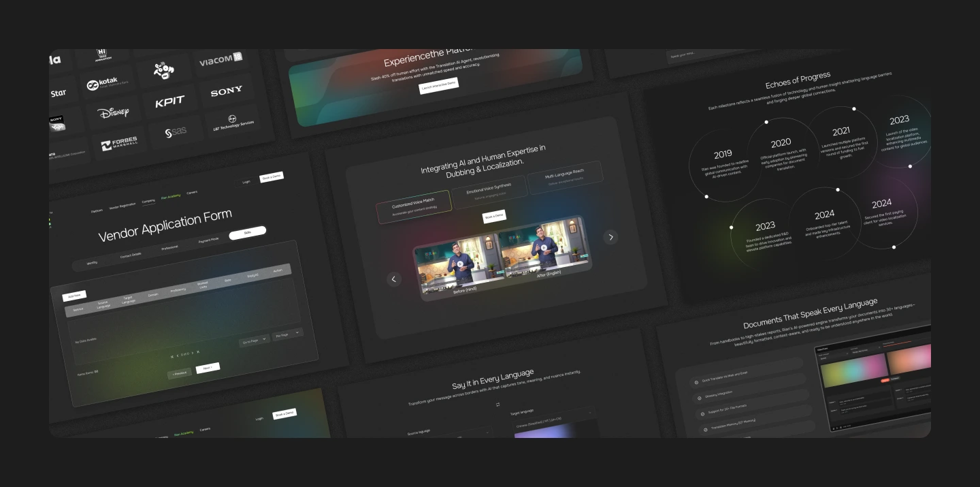Select the 2019 milestone circle
This screenshot has height=487, width=980.
tap(724, 163)
